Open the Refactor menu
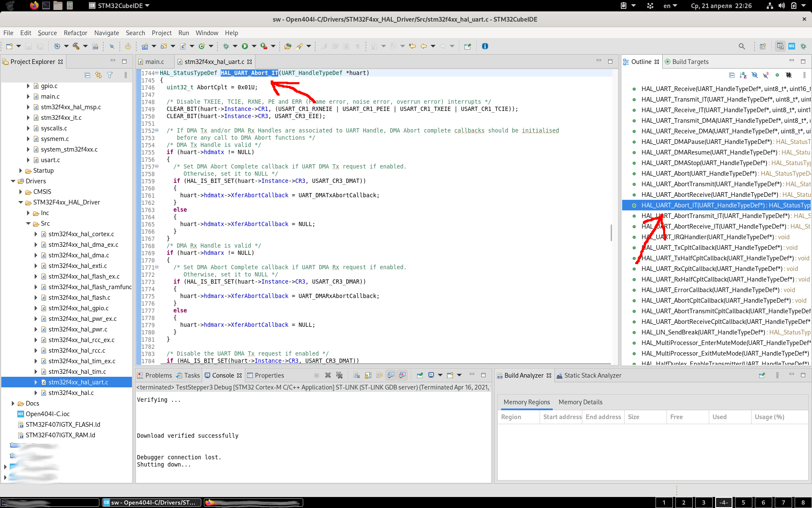The width and height of the screenshot is (812, 508). (x=75, y=33)
